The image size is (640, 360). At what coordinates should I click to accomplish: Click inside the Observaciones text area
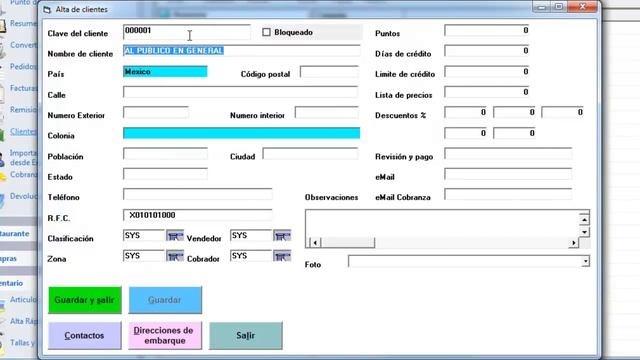coord(442,223)
